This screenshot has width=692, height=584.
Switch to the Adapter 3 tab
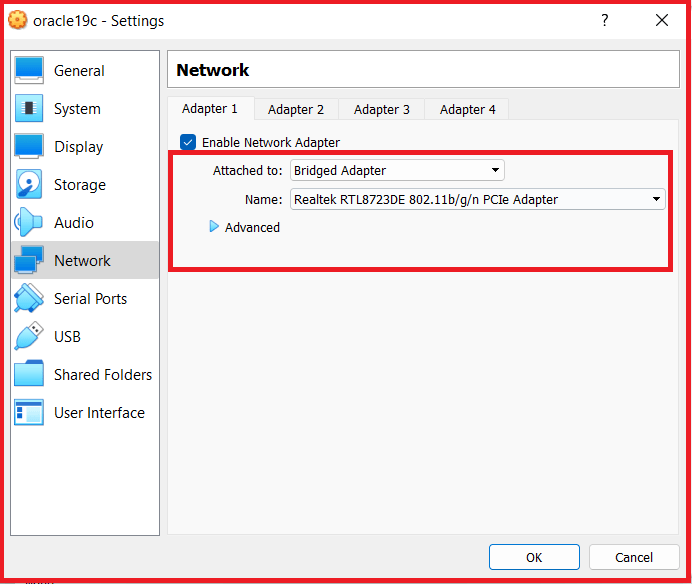(382, 109)
